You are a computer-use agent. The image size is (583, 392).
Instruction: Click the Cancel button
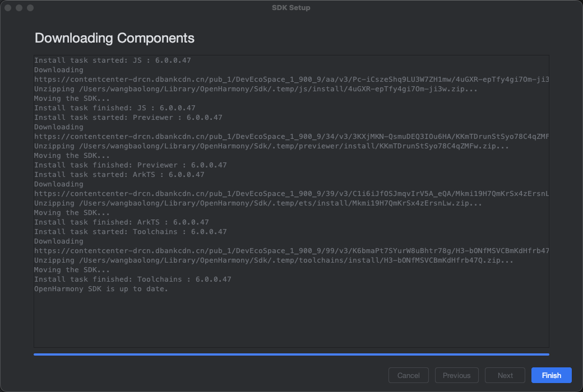coord(408,375)
